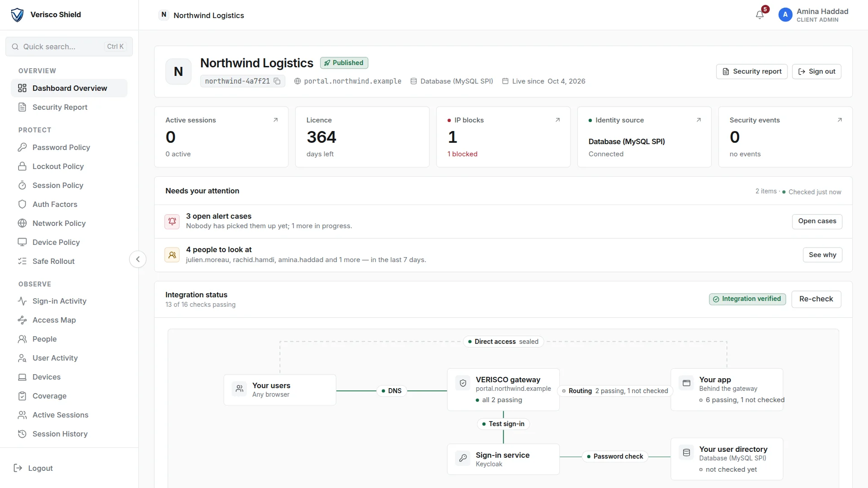The height and width of the screenshot is (488, 868).
Task: Click the Sign out button
Action: pyautogui.click(x=816, y=71)
